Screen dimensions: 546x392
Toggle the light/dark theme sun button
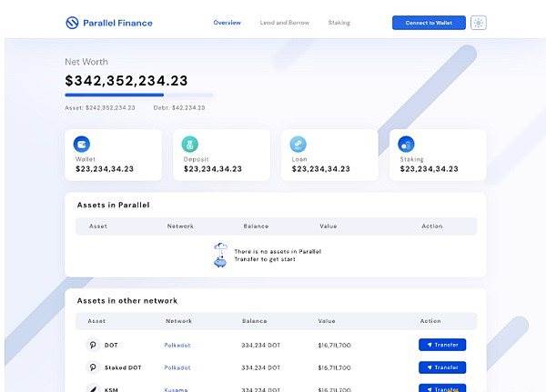point(479,23)
